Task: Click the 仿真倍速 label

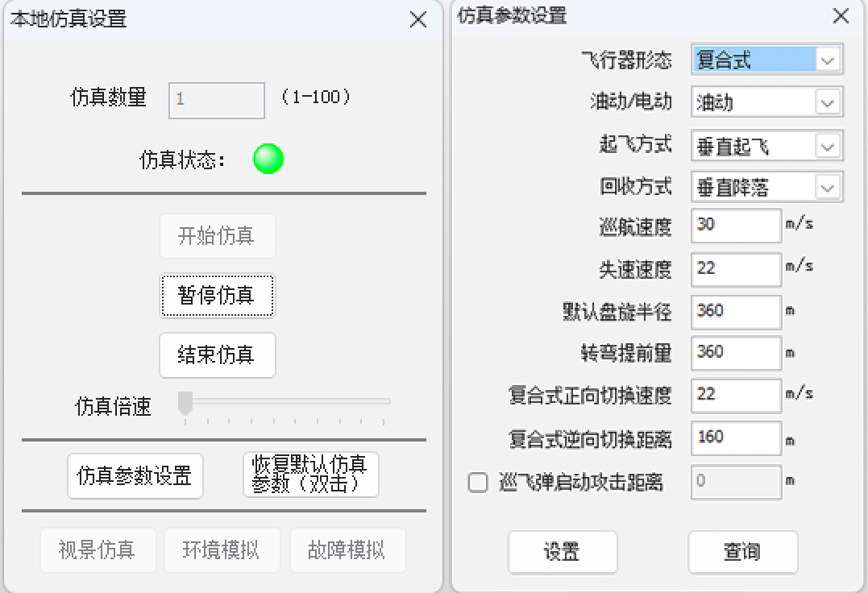Action: [113, 407]
